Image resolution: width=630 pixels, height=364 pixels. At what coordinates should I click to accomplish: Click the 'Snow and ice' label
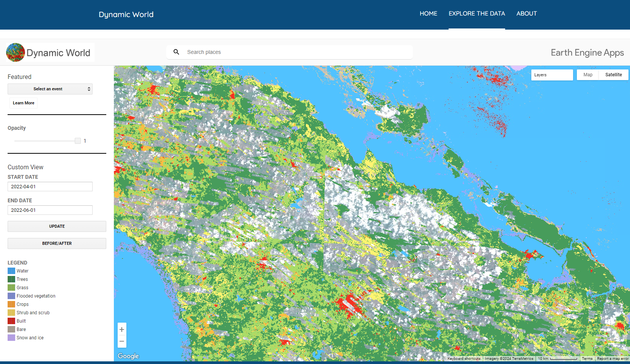point(30,338)
